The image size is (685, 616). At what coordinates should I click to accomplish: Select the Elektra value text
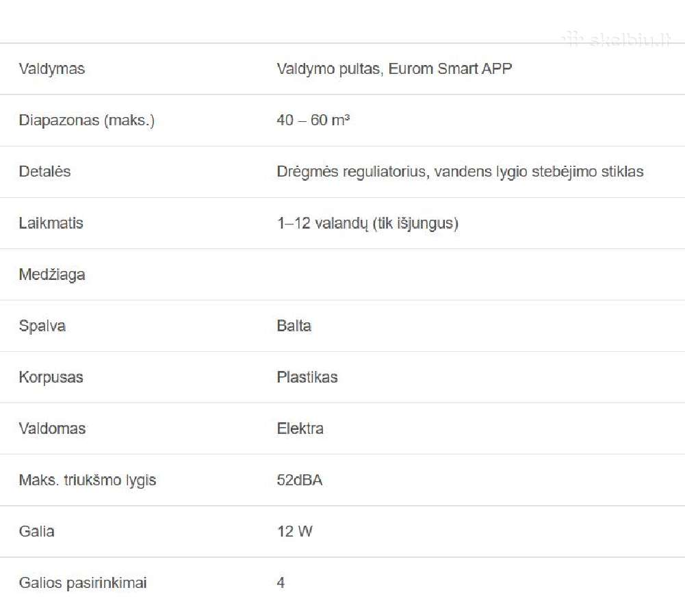[300, 428]
